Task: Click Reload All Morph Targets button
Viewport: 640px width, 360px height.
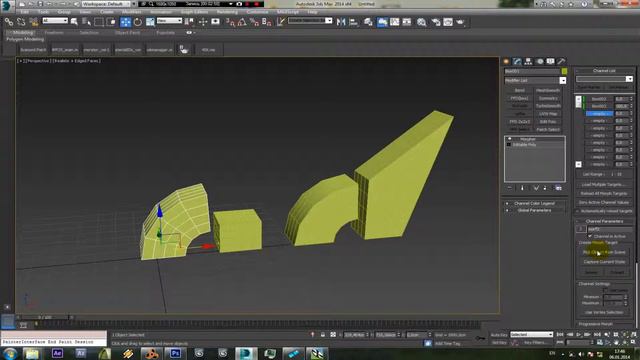Action: 604,193
